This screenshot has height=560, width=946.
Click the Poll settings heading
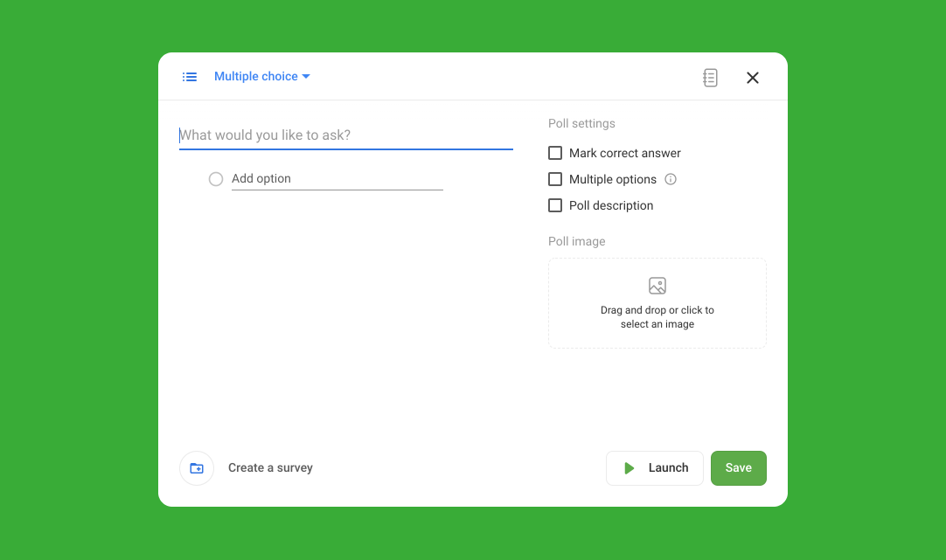pyautogui.click(x=581, y=123)
